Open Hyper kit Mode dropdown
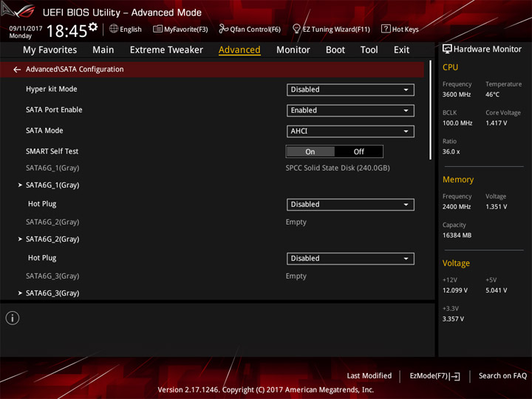This screenshot has height=399, width=532. tap(350, 90)
